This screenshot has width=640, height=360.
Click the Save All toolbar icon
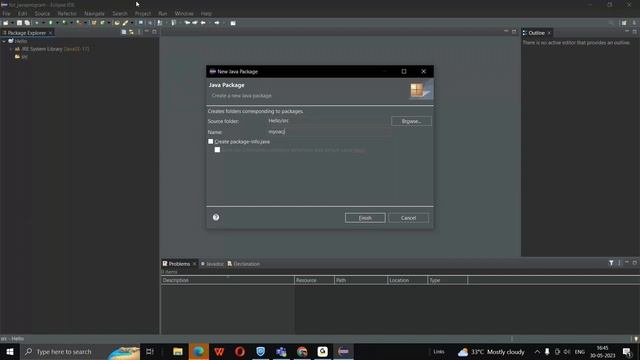[x=27, y=23]
